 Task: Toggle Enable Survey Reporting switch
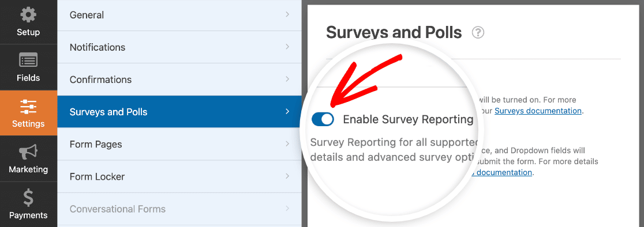(x=323, y=119)
